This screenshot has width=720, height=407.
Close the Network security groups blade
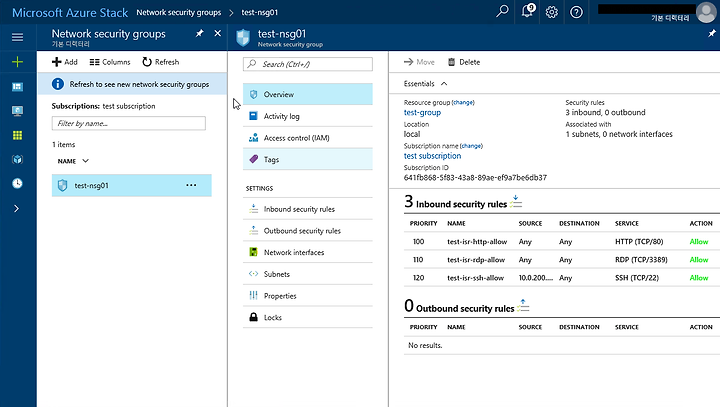(x=218, y=34)
